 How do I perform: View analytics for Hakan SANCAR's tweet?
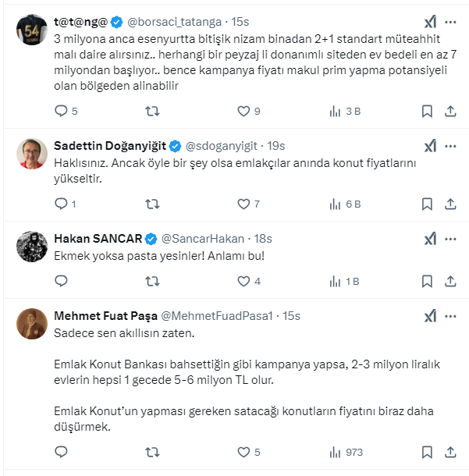point(336,281)
